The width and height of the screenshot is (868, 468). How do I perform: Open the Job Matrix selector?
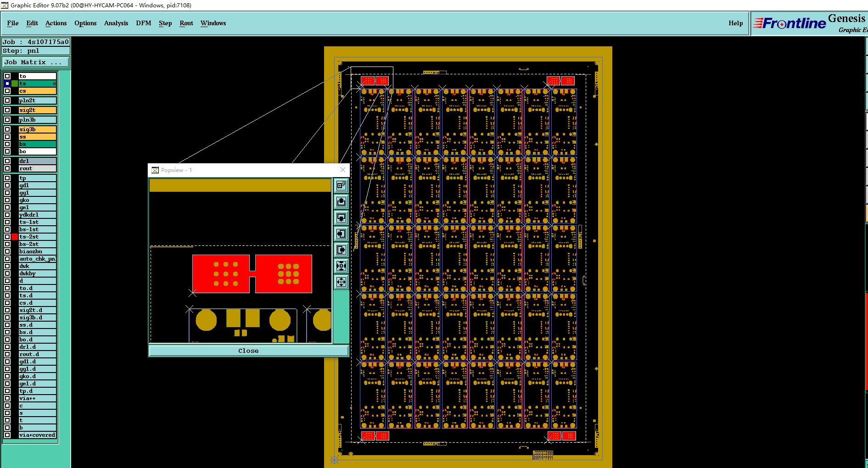(36, 62)
